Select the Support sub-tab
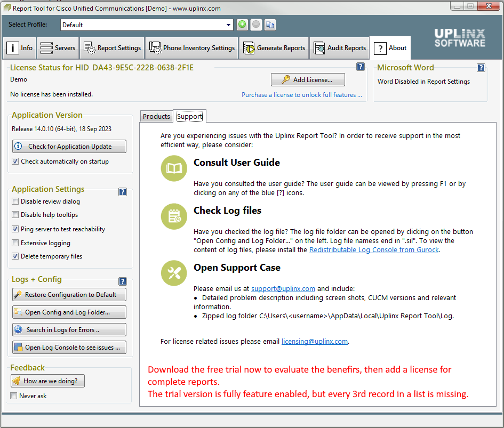Screen dimensions: 504x428 coord(190,116)
